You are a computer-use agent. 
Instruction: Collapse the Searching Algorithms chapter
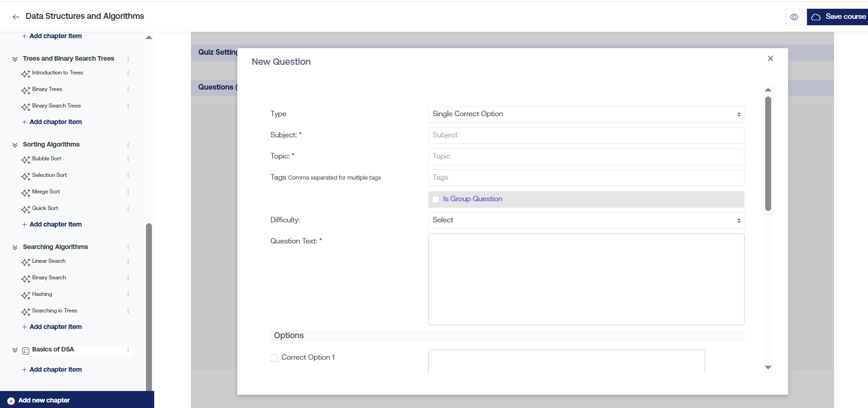click(x=15, y=247)
